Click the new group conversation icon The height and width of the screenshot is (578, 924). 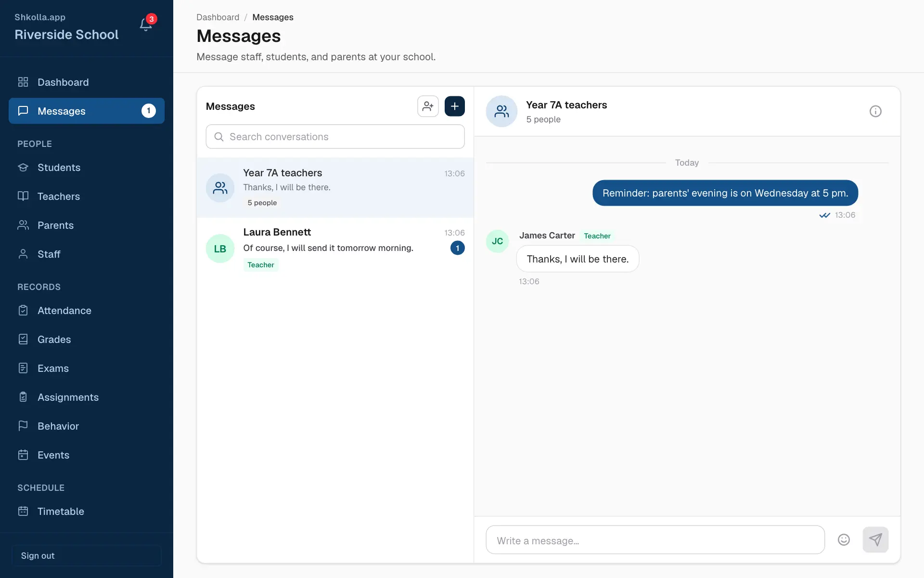428,106
